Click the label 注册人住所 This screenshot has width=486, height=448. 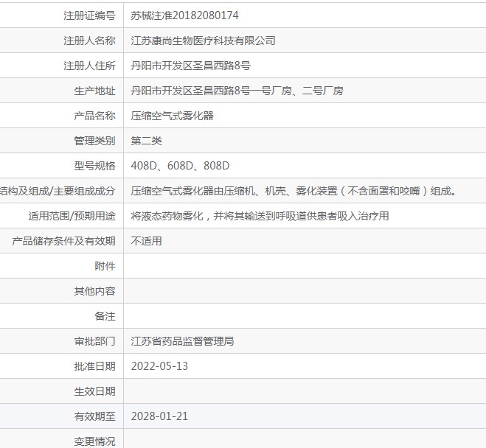click(89, 66)
